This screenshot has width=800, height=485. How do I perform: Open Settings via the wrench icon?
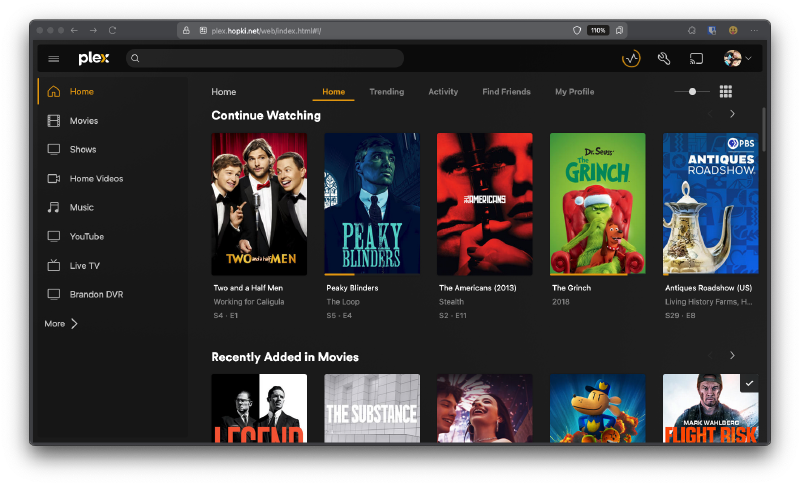point(663,59)
